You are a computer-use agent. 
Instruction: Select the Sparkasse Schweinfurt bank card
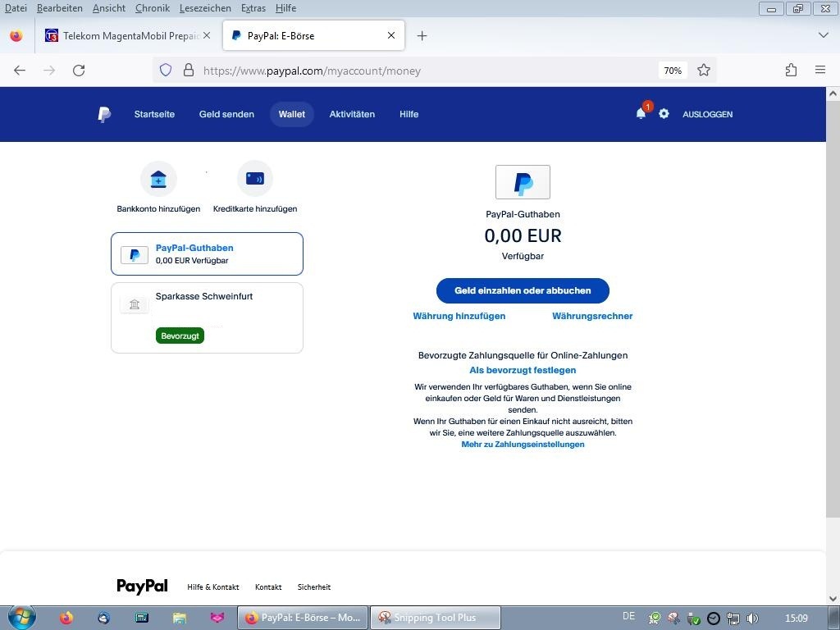click(207, 318)
